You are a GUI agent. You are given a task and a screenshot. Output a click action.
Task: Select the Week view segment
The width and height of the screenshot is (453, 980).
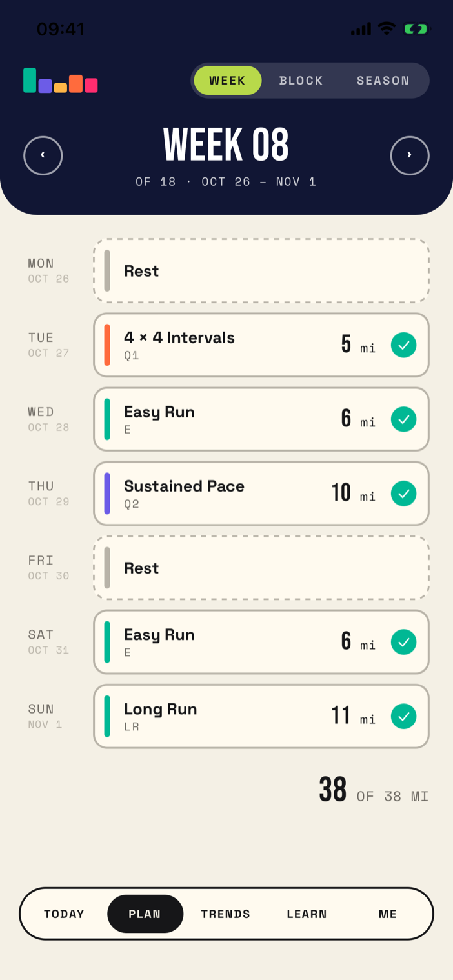pos(228,81)
